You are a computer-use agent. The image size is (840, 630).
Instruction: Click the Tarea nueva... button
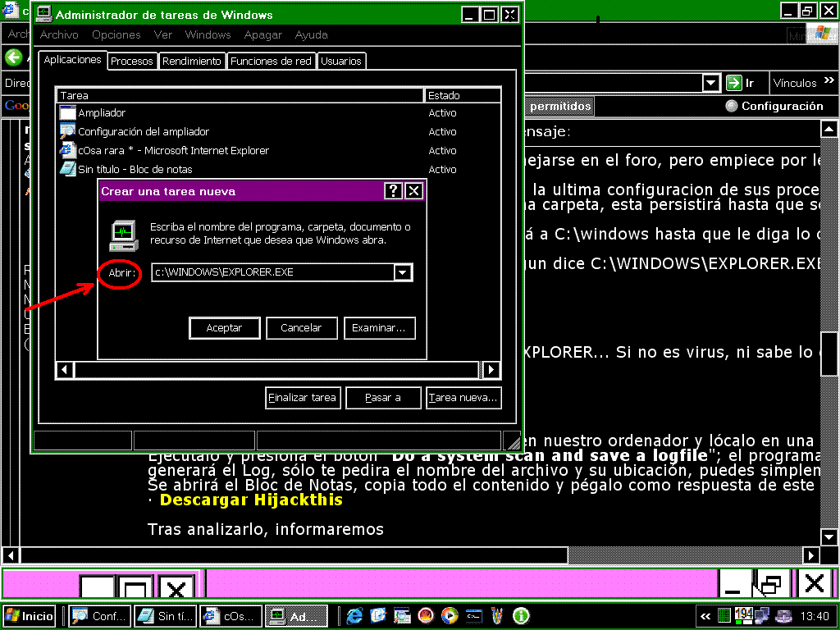[x=463, y=398]
